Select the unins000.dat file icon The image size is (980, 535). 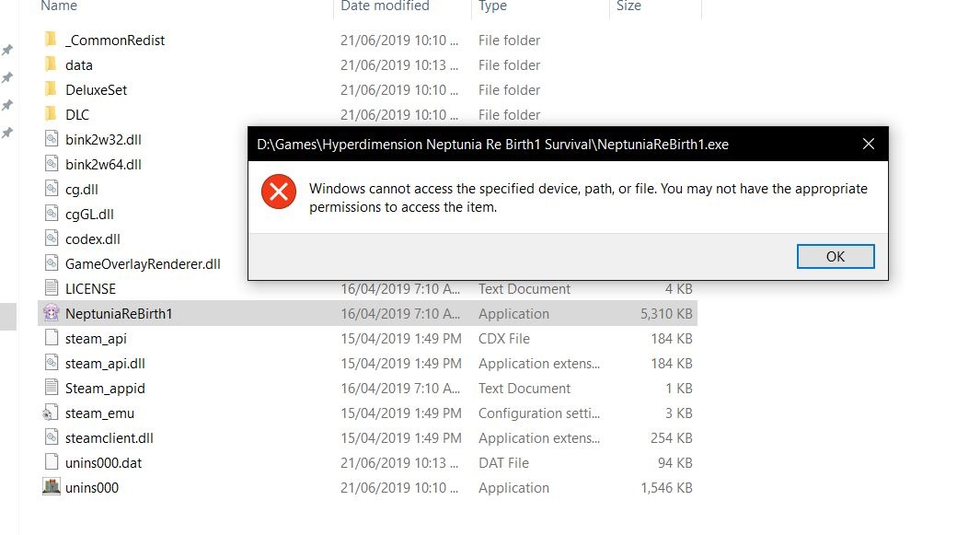[52, 462]
